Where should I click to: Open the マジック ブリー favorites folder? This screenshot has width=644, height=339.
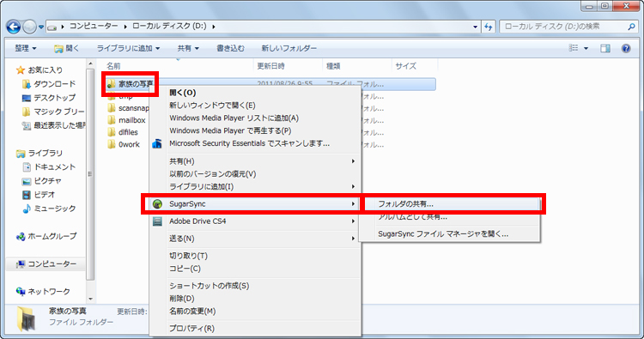click(x=53, y=112)
